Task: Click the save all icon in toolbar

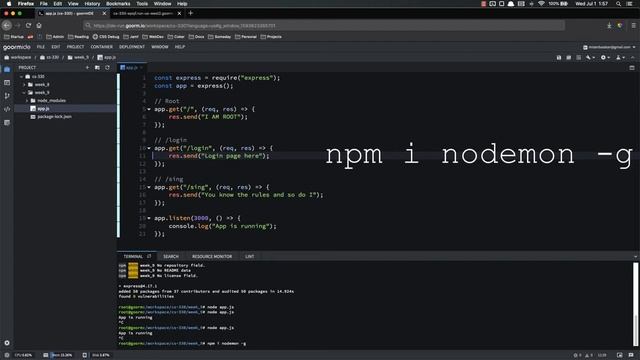Action: pos(569,58)
